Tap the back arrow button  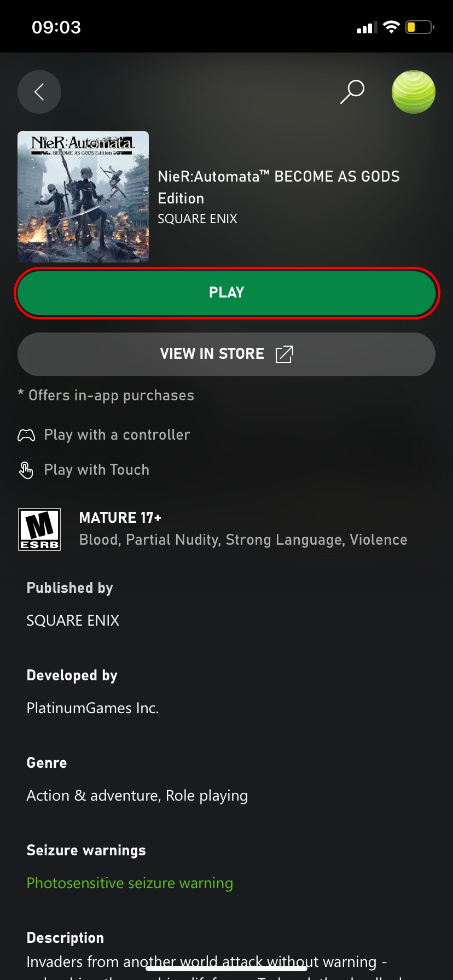[39, 92]
